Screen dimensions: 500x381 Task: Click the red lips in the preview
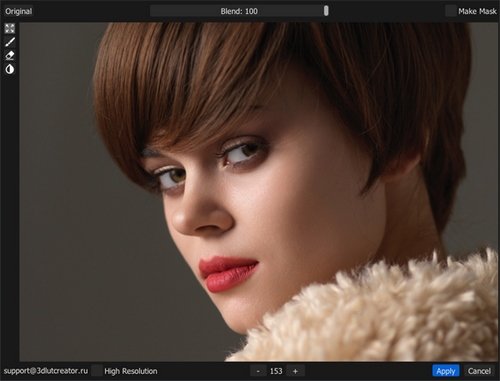[227, 273]
